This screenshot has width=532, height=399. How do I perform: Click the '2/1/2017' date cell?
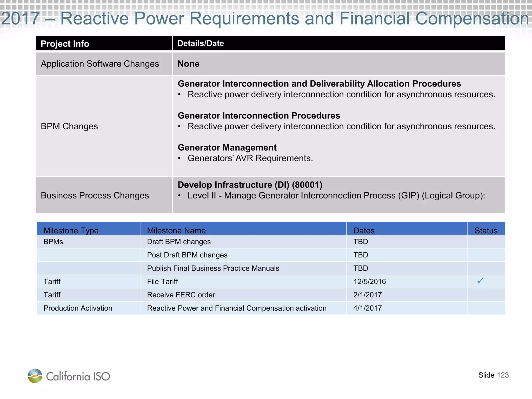click(x=407, y=295)
